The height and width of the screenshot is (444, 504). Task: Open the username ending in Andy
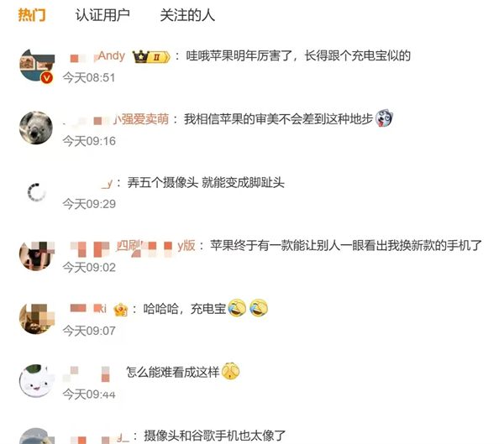click(x=97, y=56)
